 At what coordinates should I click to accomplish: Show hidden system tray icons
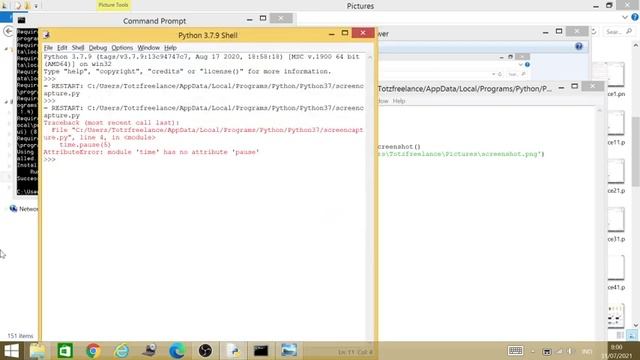tap(533, 351)
